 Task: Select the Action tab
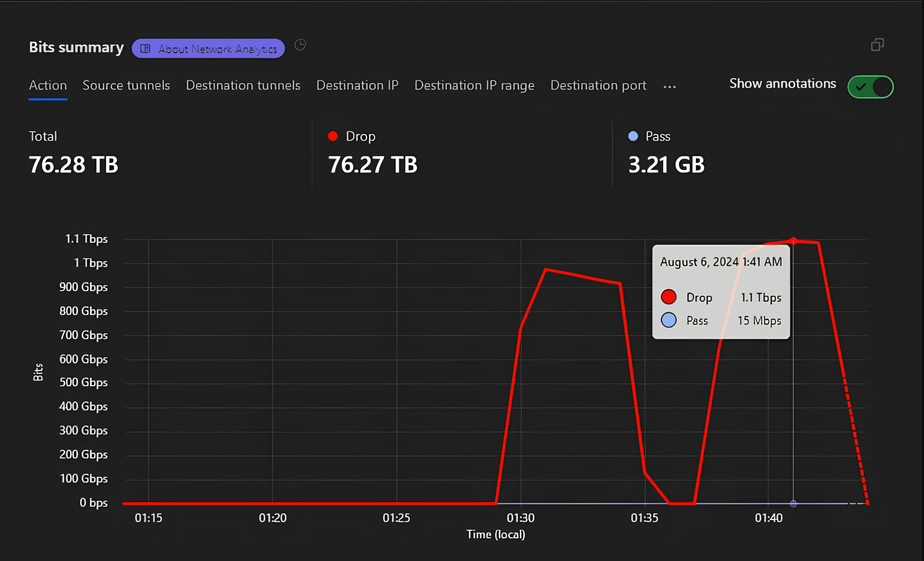pyautogui.click(x=48, y=85)
